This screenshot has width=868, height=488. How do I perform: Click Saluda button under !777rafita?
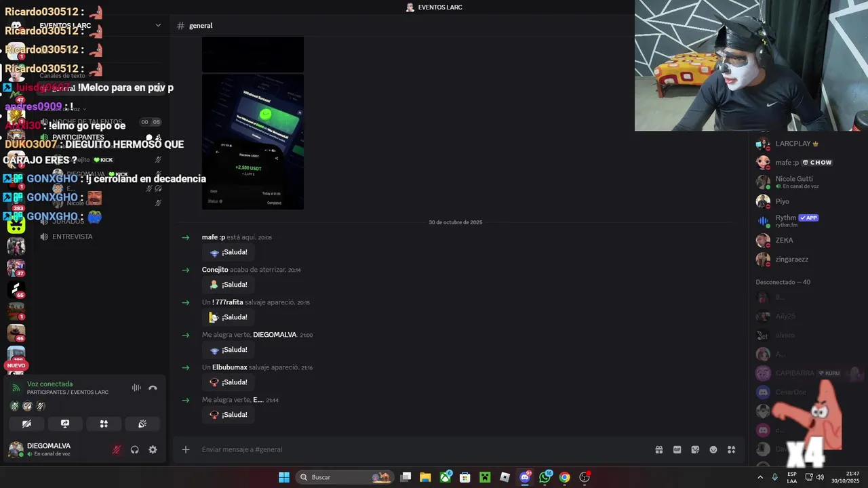pos(228,317)
